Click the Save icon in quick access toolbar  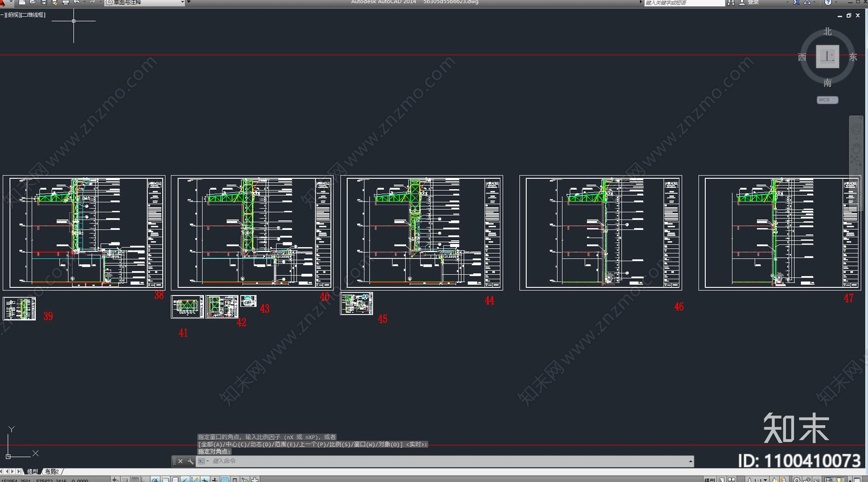point(43,2)
